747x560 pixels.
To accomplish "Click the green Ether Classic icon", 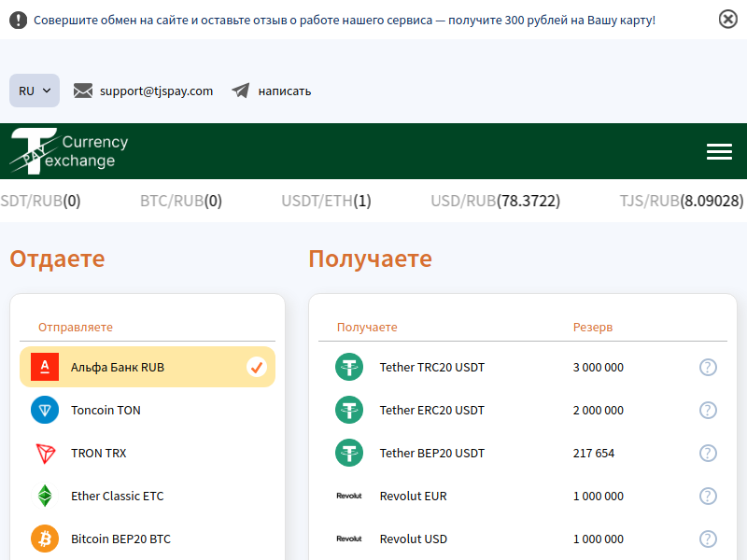I will (45, 496).
